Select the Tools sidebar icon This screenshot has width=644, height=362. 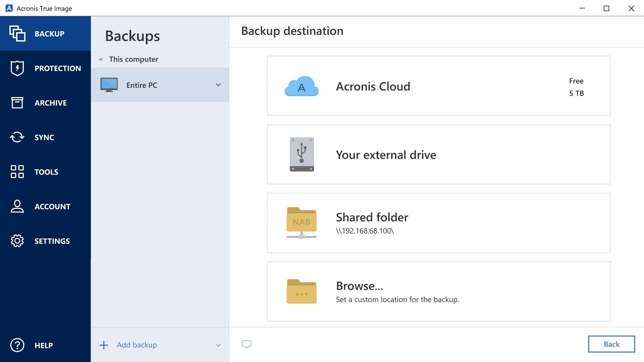(17, 172)
